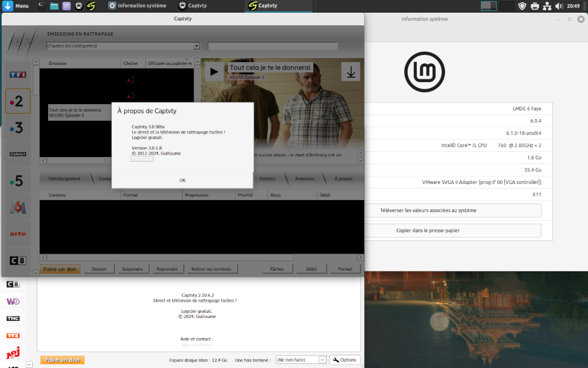This screenshot has height=368, width=588.
Task: Play the episode with the play icon
Action: point(214,72)
